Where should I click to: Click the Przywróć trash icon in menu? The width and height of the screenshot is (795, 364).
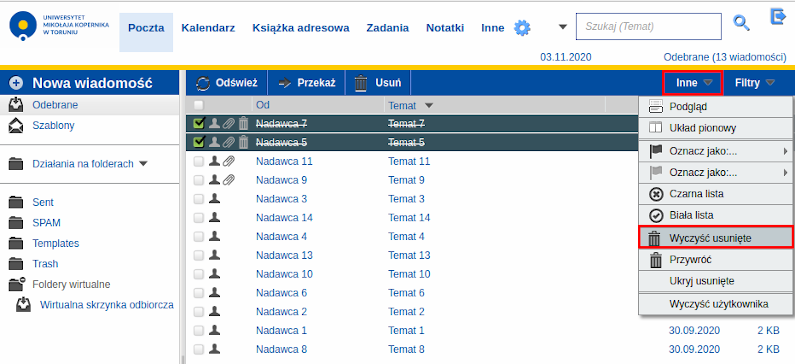(x=656, y=260)
